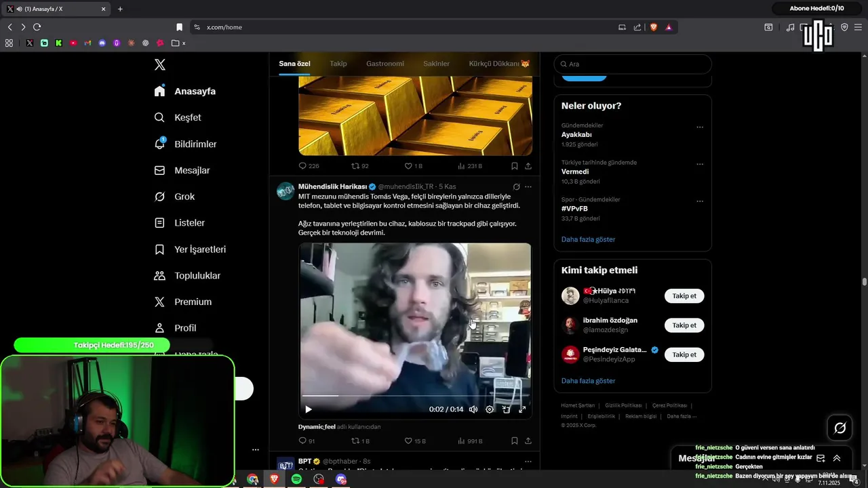Reload the page in browser toolbar

pyautogui.click(x=37, y=27)
